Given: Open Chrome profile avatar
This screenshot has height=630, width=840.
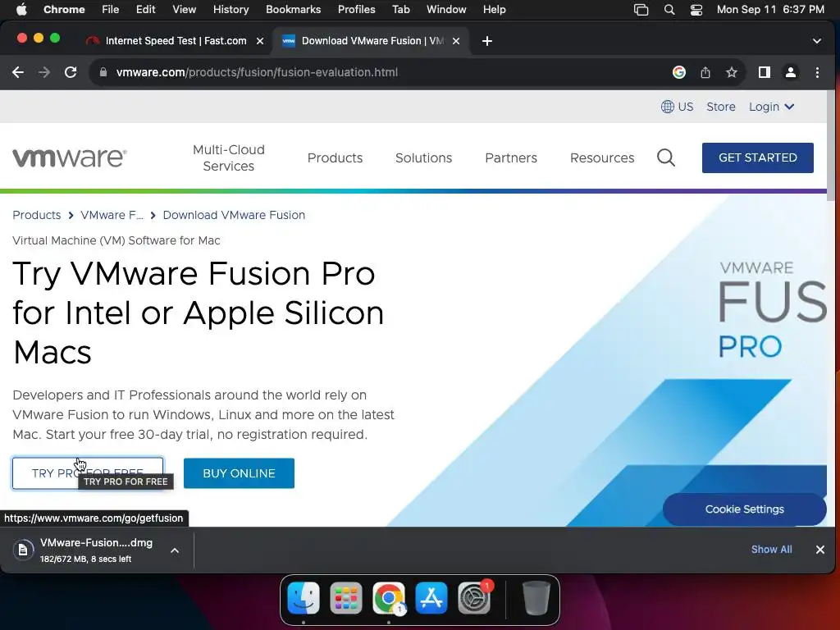Looking at the screenshot, I should pos(790,72).
